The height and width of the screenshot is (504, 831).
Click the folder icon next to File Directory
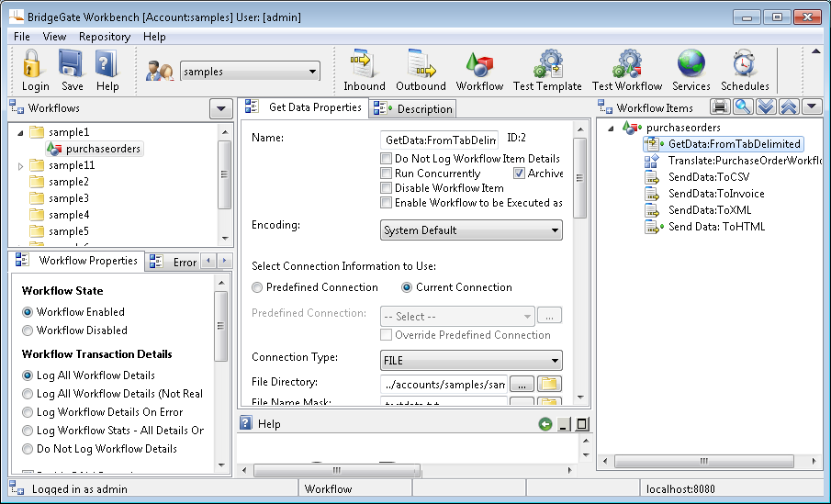(x=549, y=384)
